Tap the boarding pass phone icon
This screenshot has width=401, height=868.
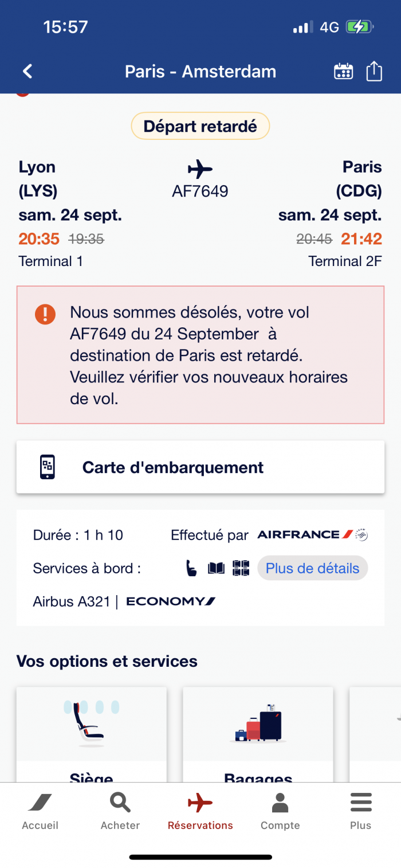(x=48, y=467)
